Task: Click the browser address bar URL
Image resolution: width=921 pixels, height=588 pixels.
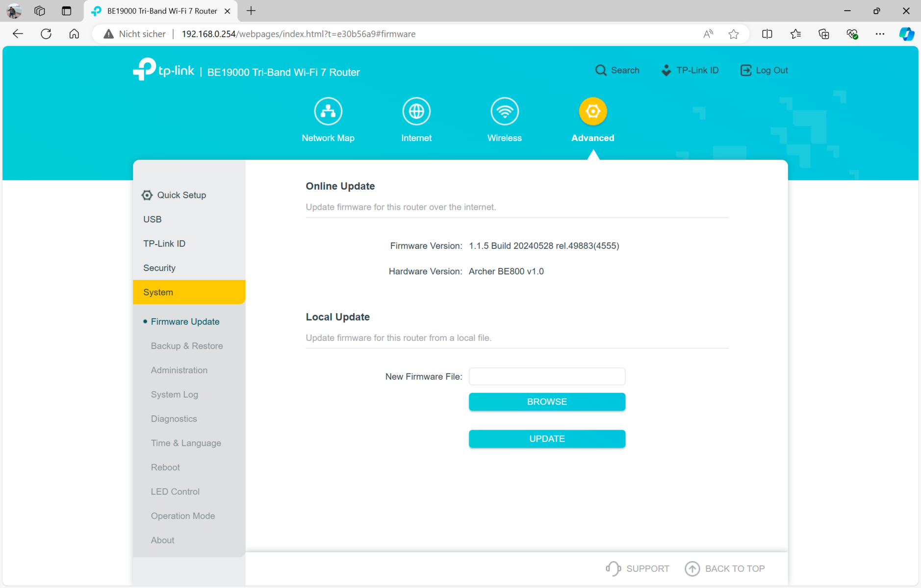Action: pyautogui.click(x=299, y=34)
